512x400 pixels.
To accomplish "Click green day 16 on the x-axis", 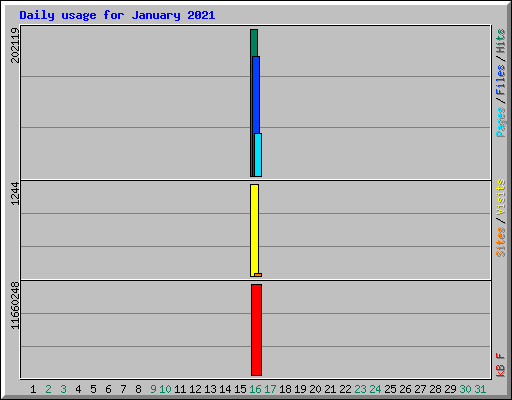I will 255,389.
